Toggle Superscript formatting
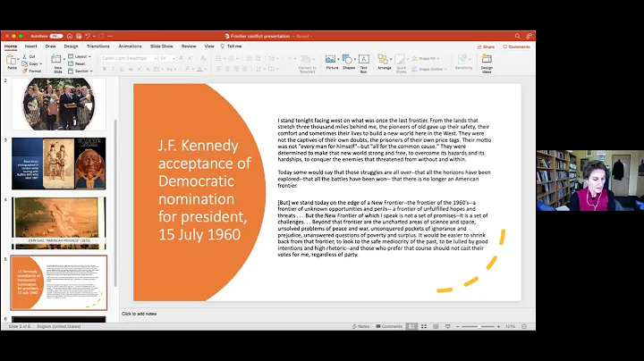Viewport: 644px width, 361px height. click(140, 69)
